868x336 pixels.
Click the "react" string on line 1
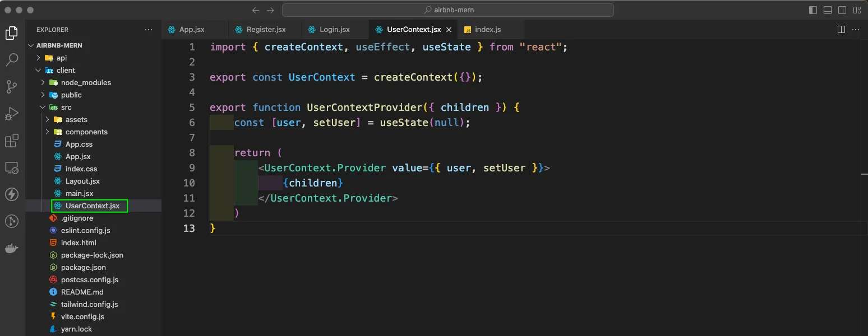click(541, 47)
